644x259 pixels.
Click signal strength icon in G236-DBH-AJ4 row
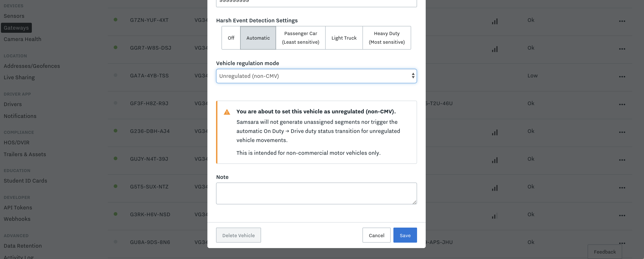(x=495, y=133)
